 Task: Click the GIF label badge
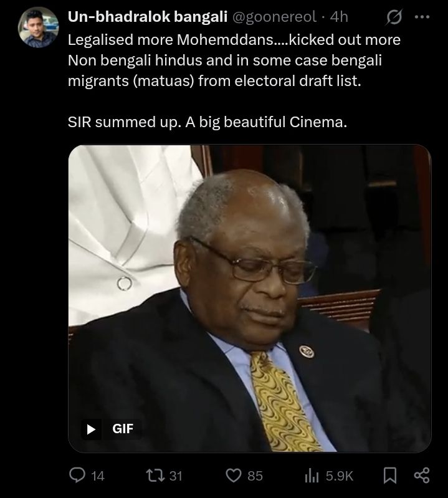pyautogui.click(x=123, y=429)
